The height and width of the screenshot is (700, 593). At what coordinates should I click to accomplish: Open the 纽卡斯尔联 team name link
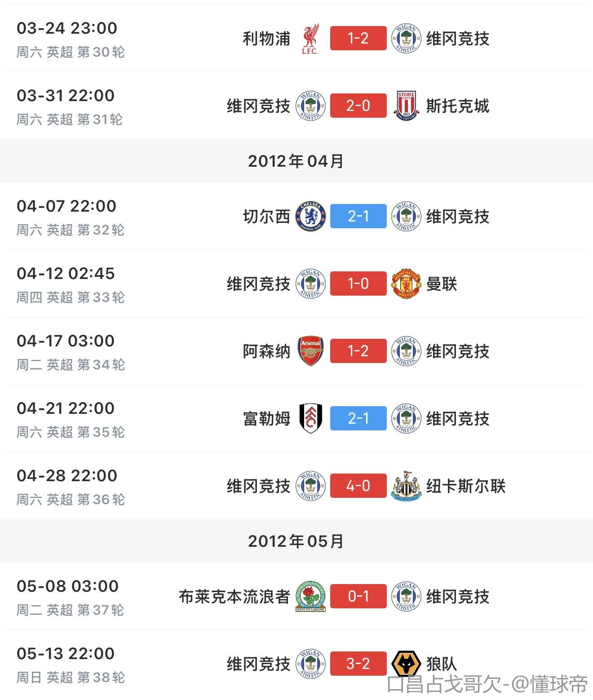pyautogui.click(x=466, y=486)
